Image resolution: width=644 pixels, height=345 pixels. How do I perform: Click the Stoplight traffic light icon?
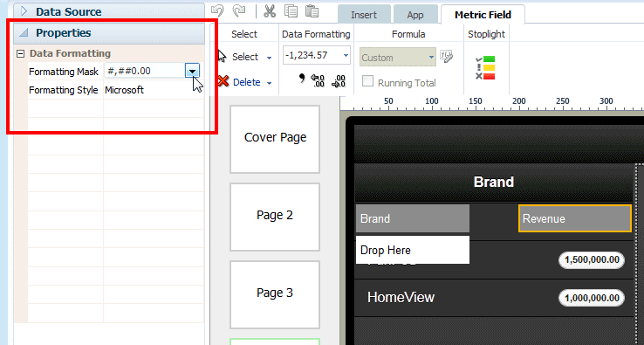(485, 68)
